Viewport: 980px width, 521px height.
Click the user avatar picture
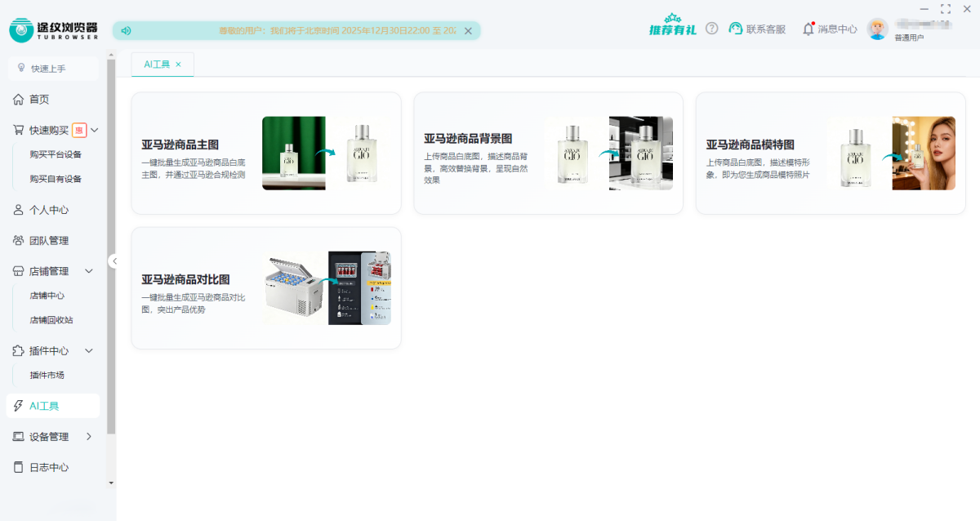[877, 29]
